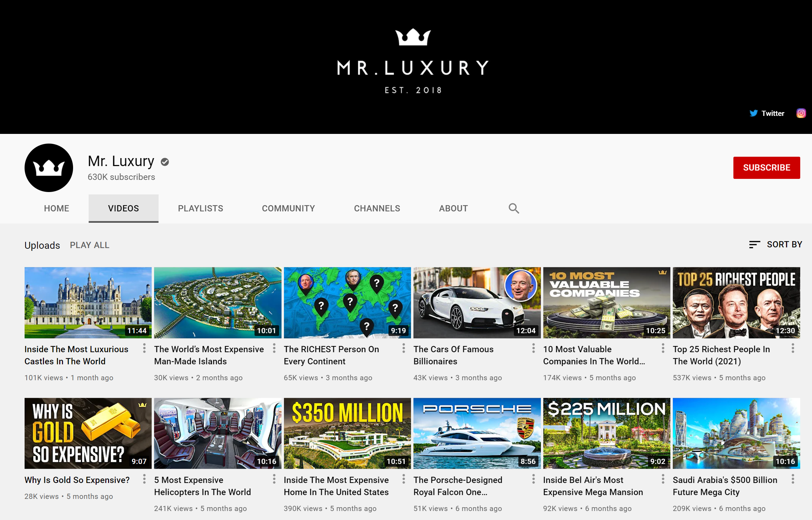This screenshot has width=812, height=520.
Task: Click Mr. Luxury crown avatar icon
Action: pyautogui.click(x=49, y=168)
